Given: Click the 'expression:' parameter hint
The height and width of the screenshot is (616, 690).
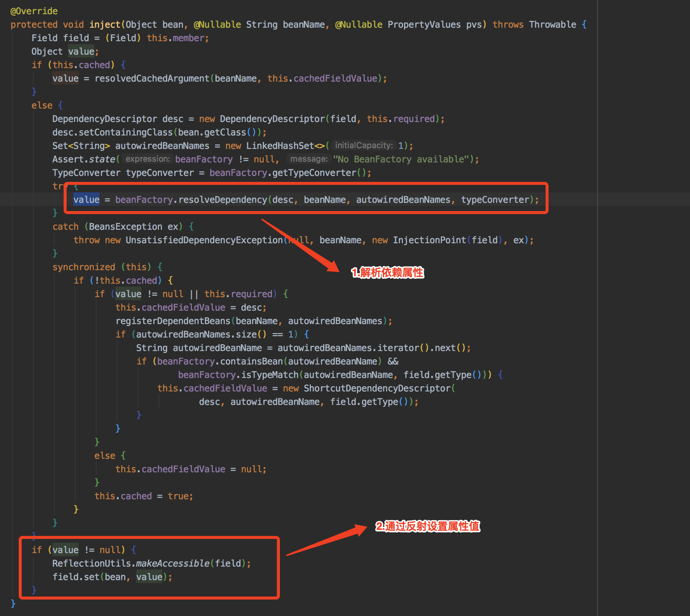Looking at the screenshot, I should click(147, 159).
